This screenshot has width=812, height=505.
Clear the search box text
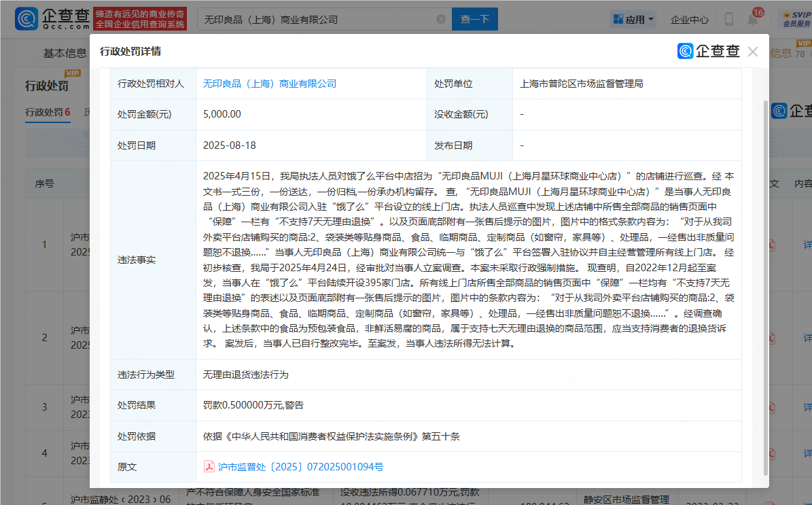(x=441, y=19)
